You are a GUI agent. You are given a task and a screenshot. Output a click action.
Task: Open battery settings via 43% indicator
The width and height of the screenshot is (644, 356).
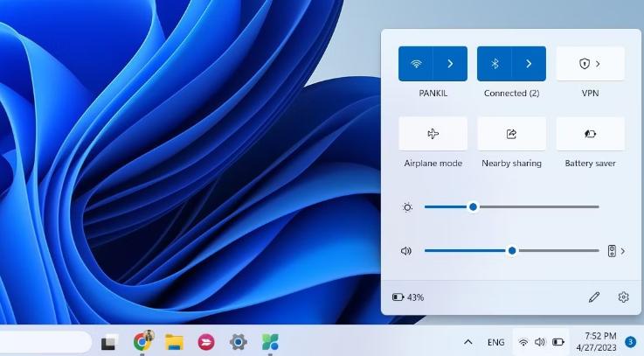click(x=408, y=297)
